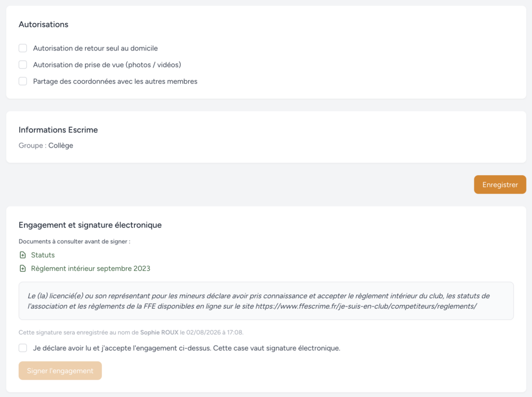Image resolution: width=532 pixels, height=397 pixels.
Task: Tick the photos / vidéos authorization checkbox
Action: click(x=23, y=64)
